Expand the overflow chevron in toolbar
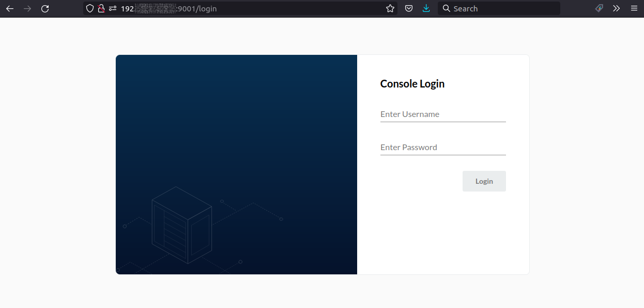The width and height of the screenshot is (644, 308). (x=616, y=8)
